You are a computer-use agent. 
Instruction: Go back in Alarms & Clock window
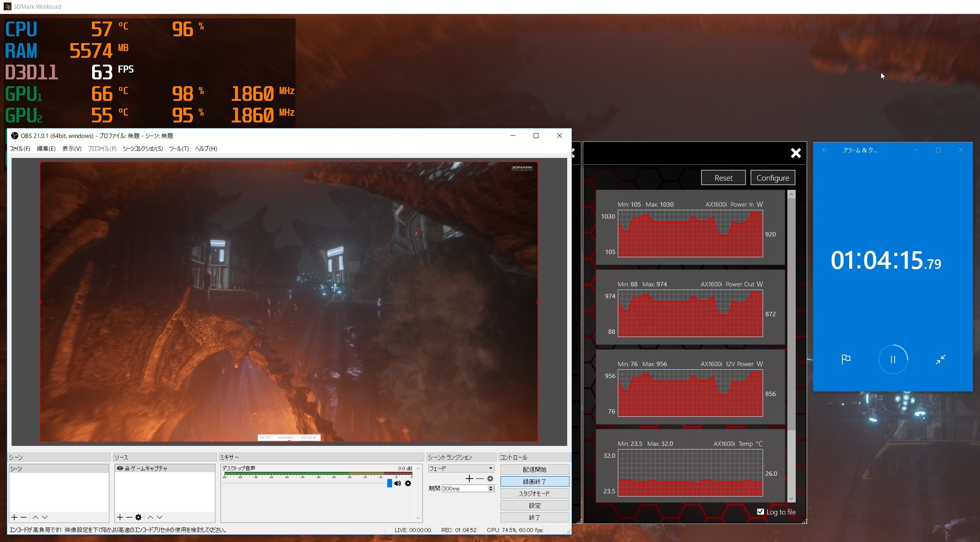(x=825, y=150)
